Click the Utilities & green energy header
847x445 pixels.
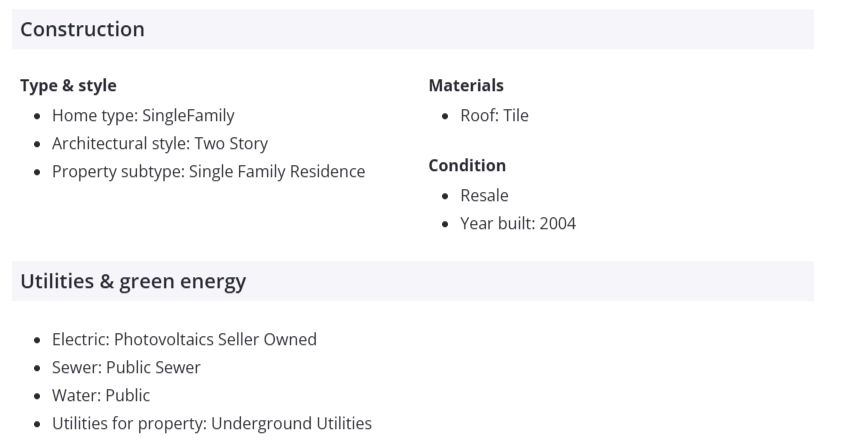tap(133, 282)
